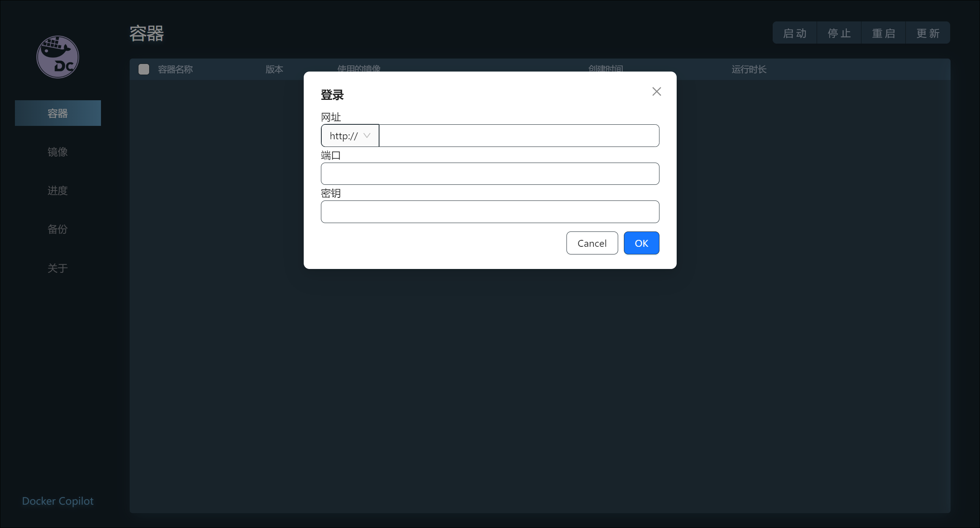980x528 pixels.
Task: Click the 停止 toolbar button
Action: pyautogui.click(x=839, y=33)
